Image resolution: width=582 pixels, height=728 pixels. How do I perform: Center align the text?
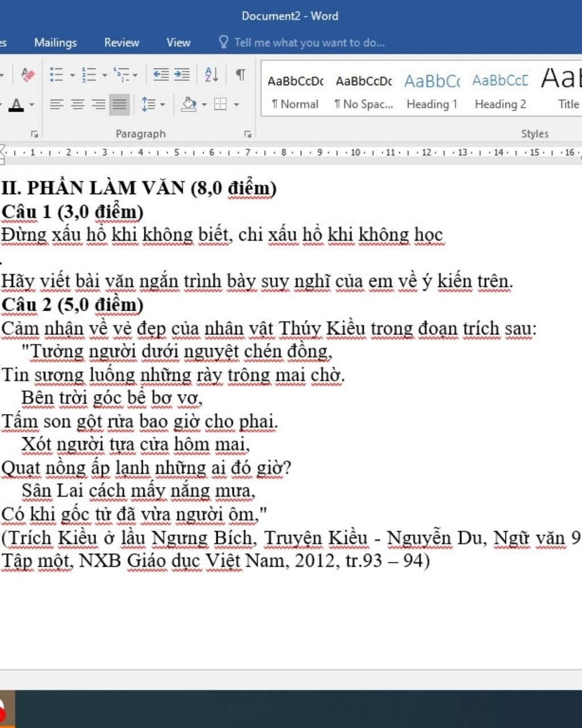coord(77,104)
